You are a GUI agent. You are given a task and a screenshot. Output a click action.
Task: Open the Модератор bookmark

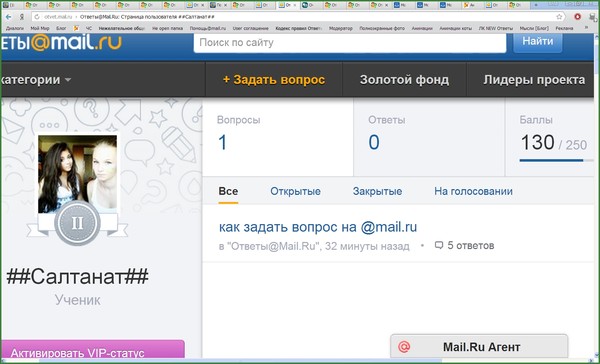[341, 28]
